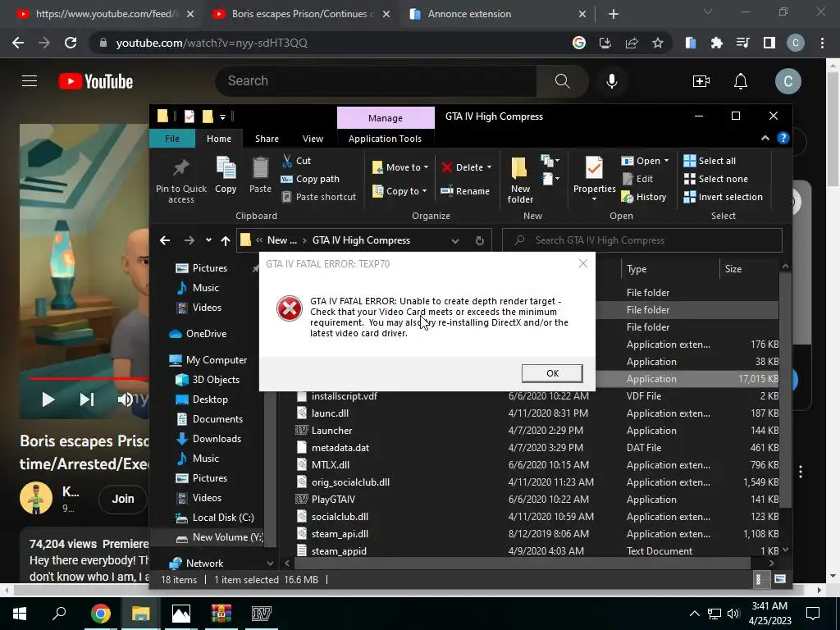Open File Explorer help icon
Screen dimensions: 840x630
[783, 138]
